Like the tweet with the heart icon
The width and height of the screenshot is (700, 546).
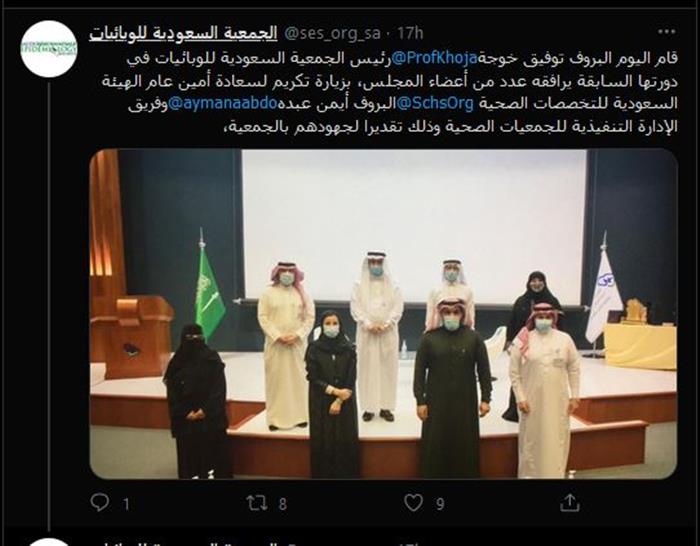pos(413,503)
